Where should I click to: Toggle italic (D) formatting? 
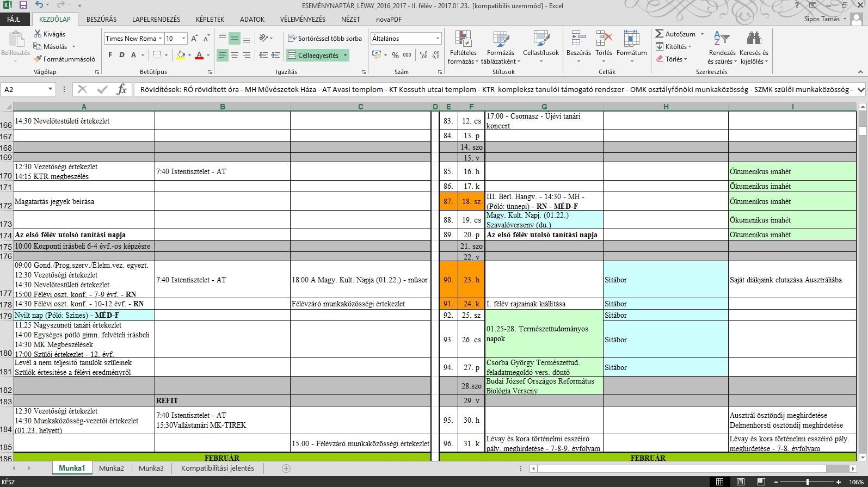pos(121,55)
